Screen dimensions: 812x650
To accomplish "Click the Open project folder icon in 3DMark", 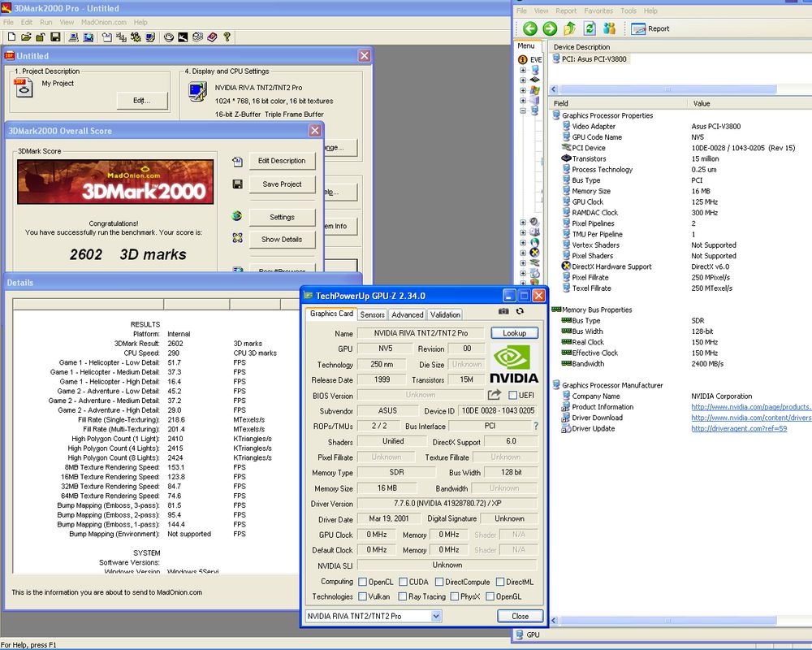I will 26,37.
